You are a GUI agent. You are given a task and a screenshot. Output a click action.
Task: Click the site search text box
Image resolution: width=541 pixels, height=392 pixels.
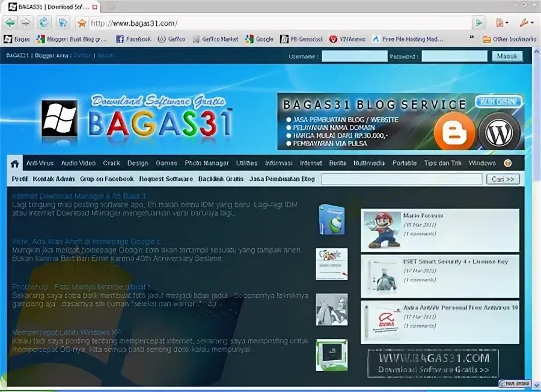point(402,179)
